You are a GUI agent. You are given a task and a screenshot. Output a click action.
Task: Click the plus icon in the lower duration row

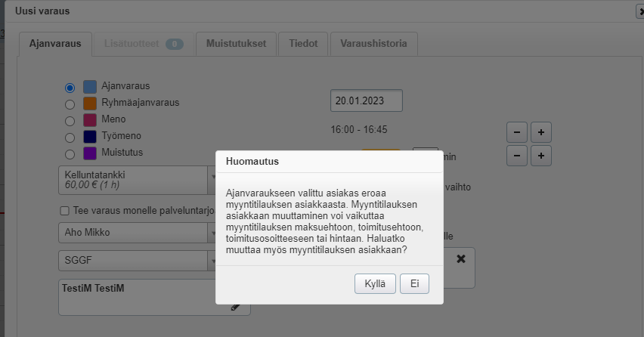point(541,156)
